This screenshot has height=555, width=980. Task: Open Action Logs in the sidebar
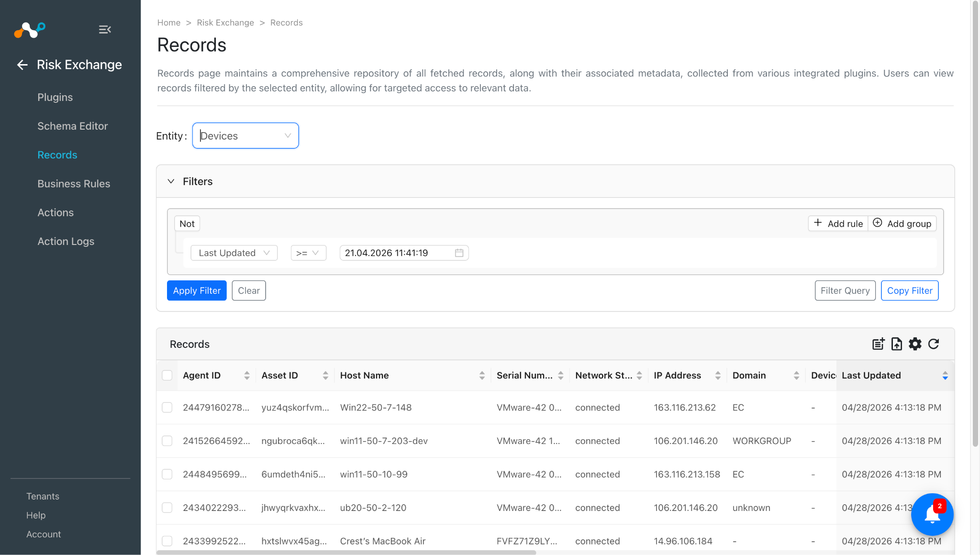pos(66,241)
